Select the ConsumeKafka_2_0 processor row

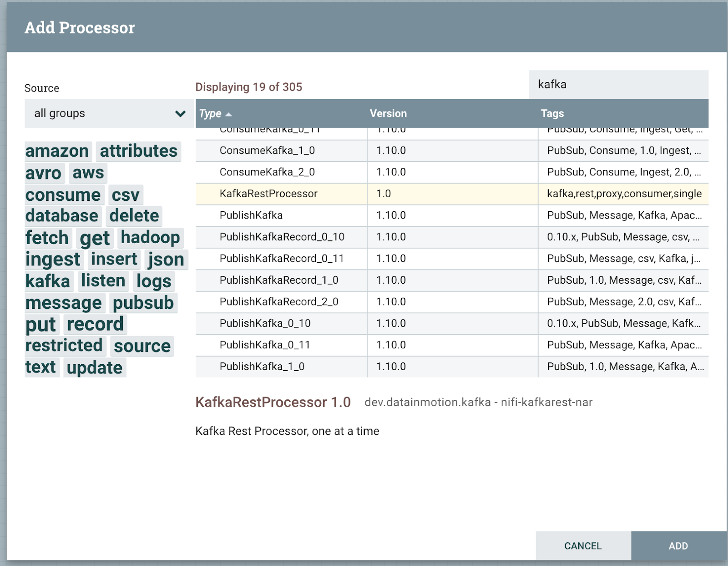click(267, 172)
